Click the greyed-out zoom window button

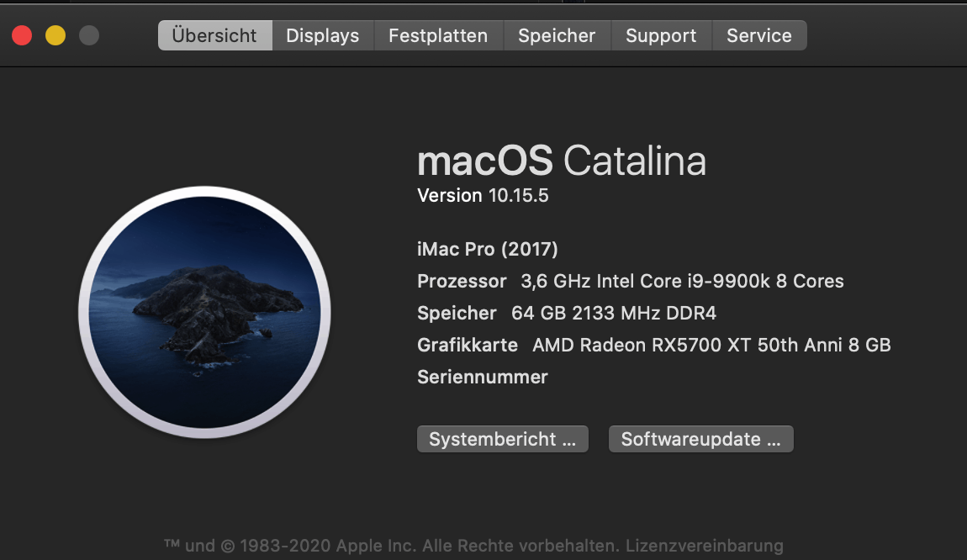(89, 35)
